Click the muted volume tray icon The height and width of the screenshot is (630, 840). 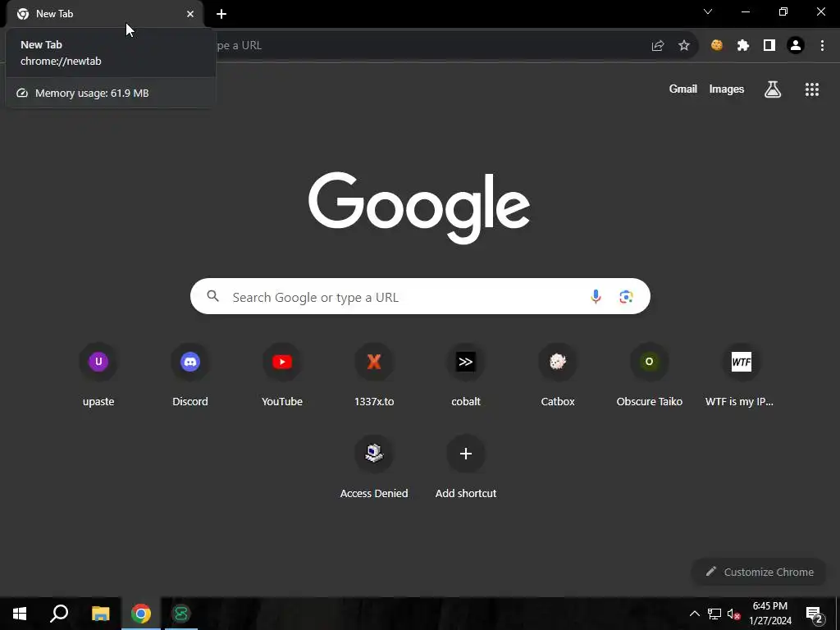[734, 614]
